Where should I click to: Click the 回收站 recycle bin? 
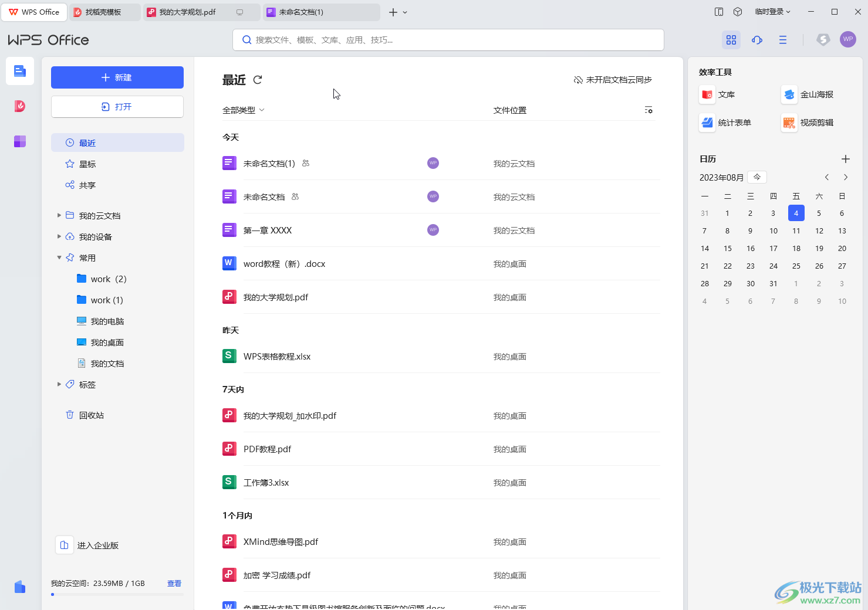coord(85,415)
